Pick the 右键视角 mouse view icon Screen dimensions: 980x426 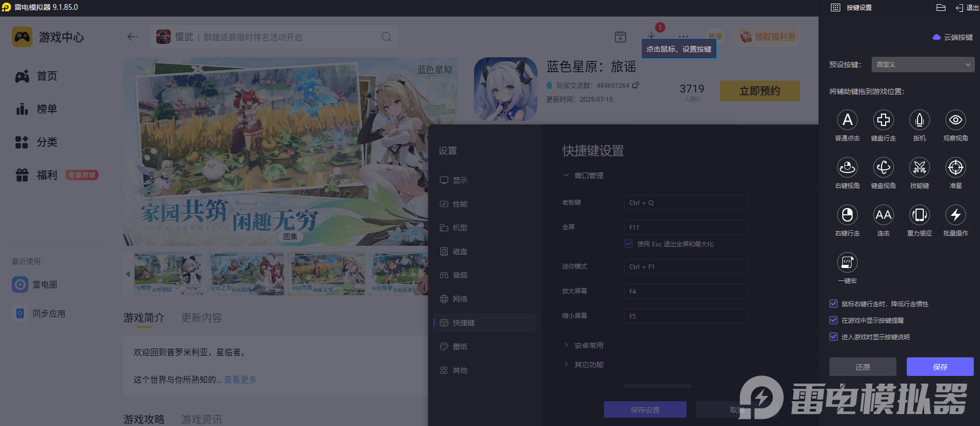tap(847, 167)
